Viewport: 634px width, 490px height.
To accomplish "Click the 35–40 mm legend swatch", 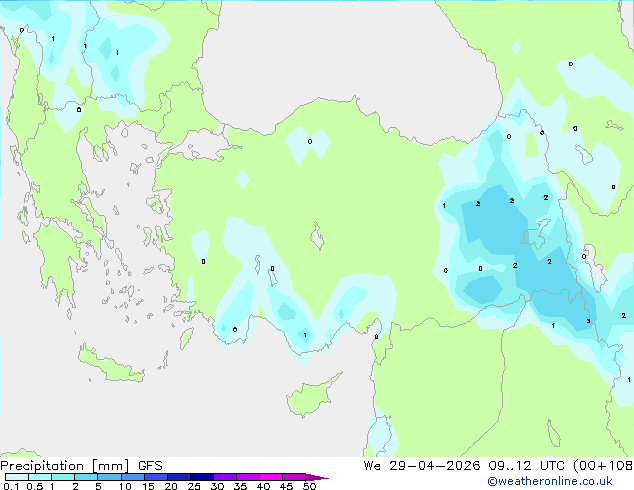I will click(247, 477).
